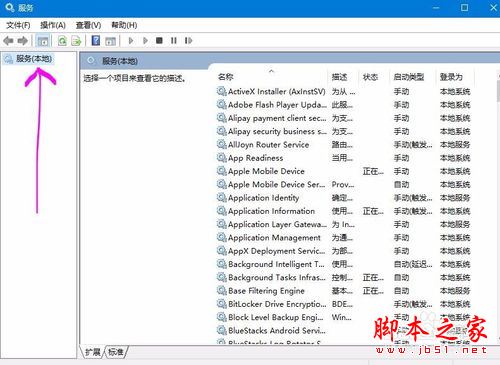Select Application Information service name
500x365 pixels.
[x=271, y=211]
